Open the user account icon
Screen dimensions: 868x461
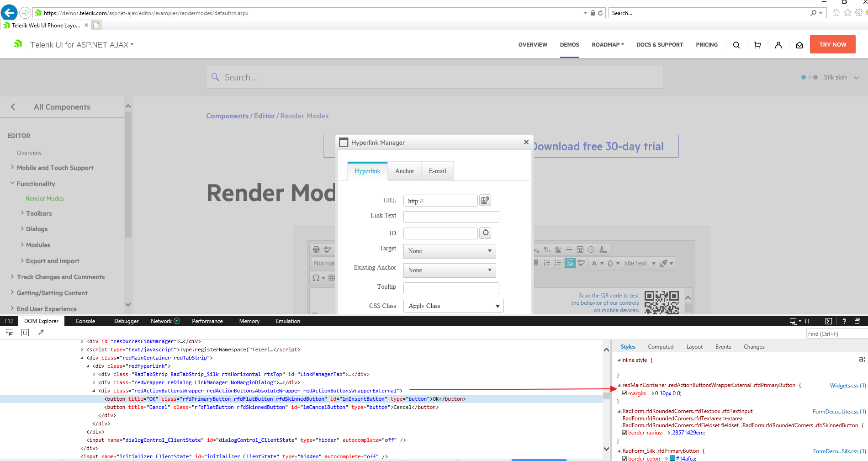pyautogui.click(x=778, y=45)
